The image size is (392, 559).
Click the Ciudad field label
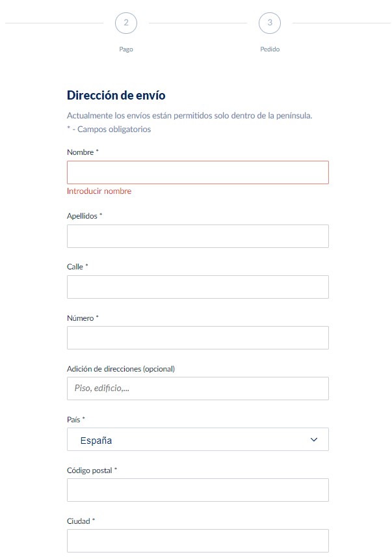[x=81, y=521]
